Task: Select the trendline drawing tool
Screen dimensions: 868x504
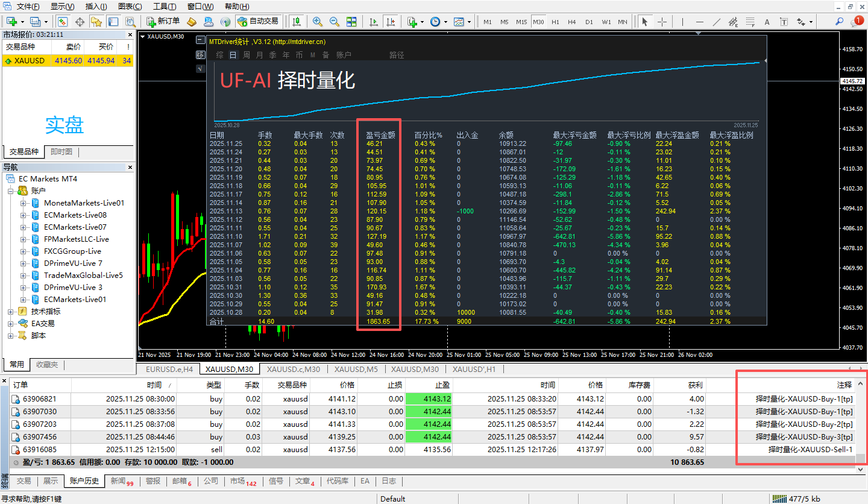Action: click(717, 22)
